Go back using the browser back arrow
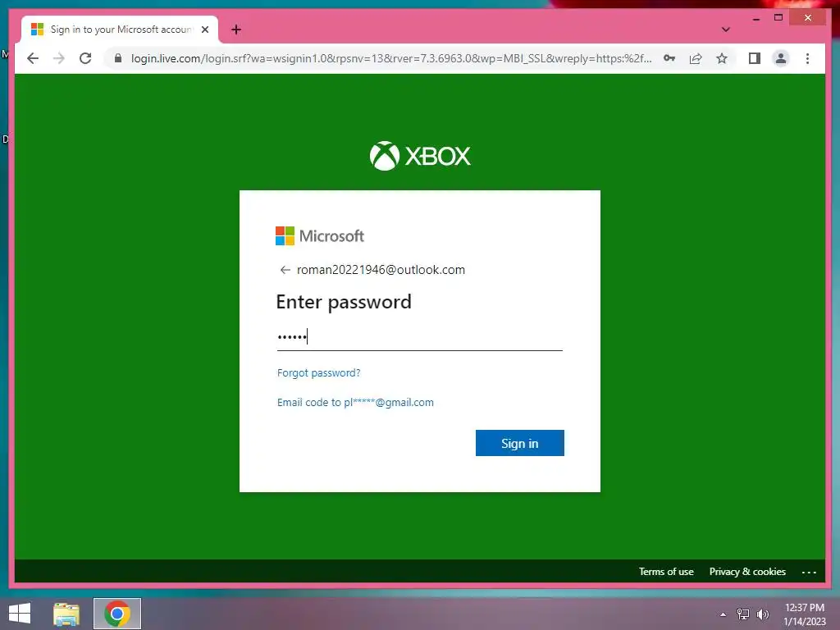The image size is (840, 630). point(33,58)
